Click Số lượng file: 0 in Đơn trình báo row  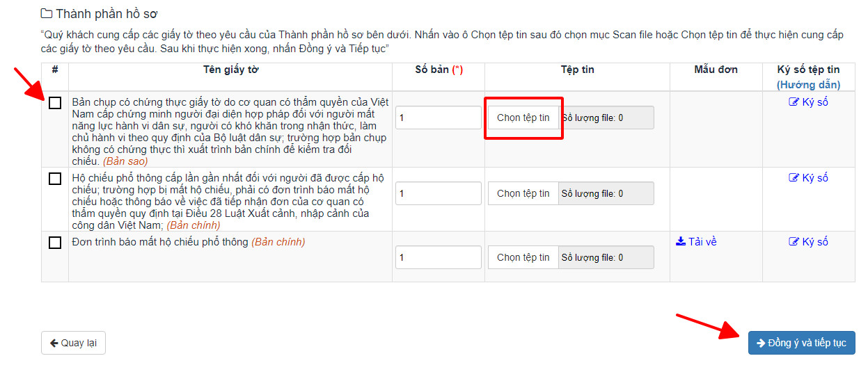click(606, 257)
